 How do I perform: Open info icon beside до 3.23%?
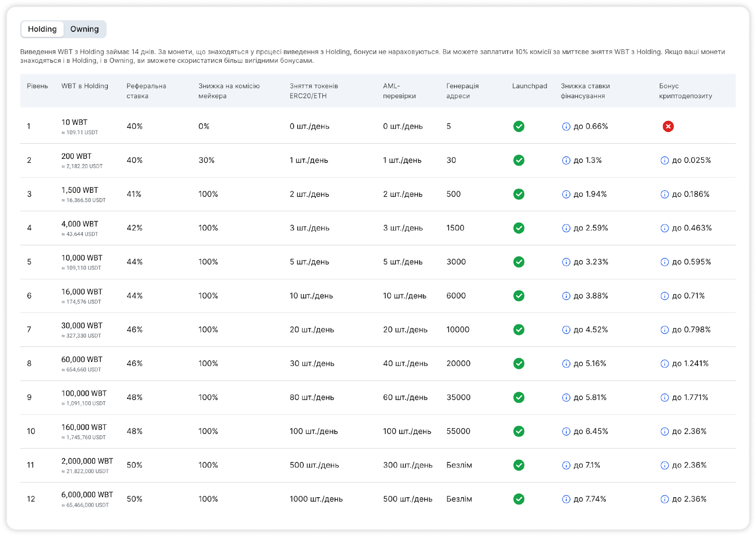(566, 262)
